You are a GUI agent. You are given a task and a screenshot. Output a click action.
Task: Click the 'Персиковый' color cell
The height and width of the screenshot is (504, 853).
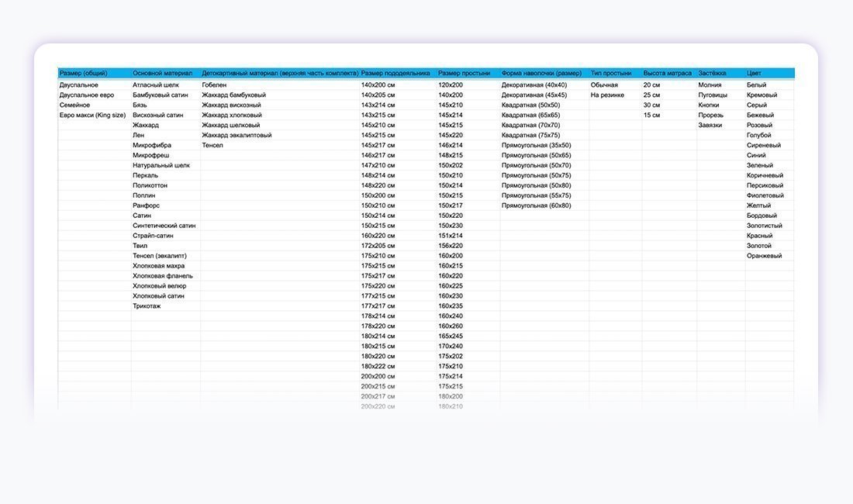(765, 185)
